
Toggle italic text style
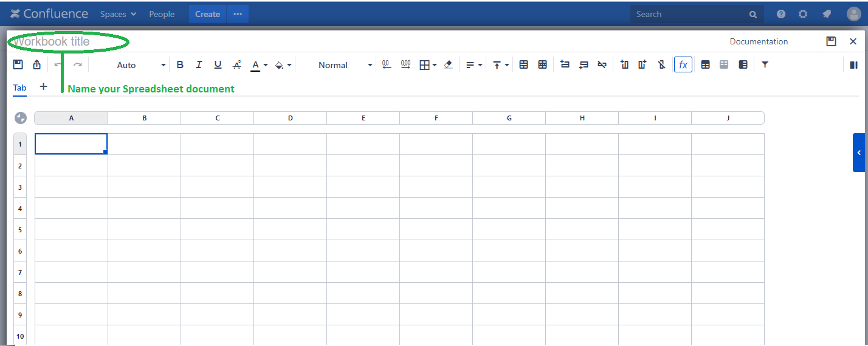pyautogui.click(x=199, y=65)
